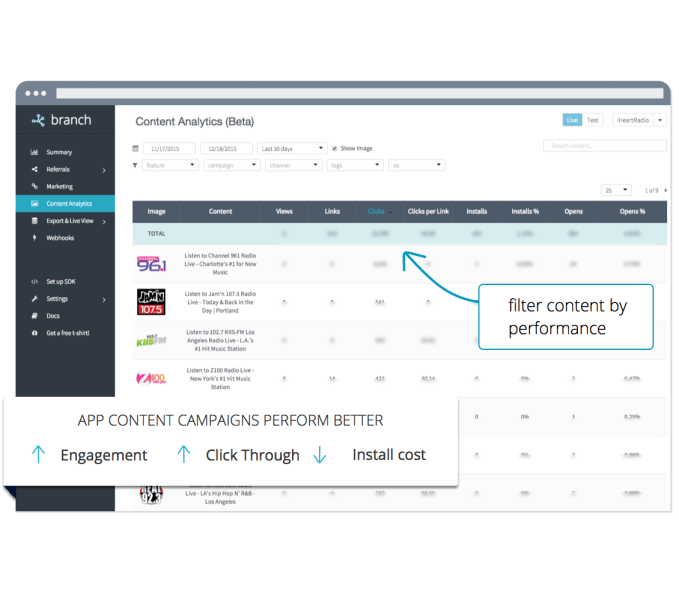Click the Webhooks bolt icon
679x606 pixels.
click(x=34, y=238)
